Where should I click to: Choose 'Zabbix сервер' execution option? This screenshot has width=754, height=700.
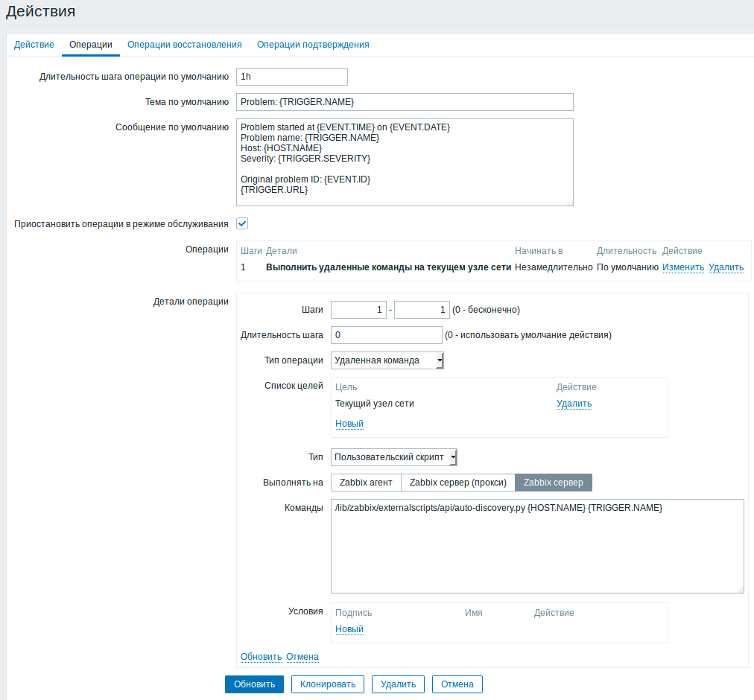pos(554,483)
